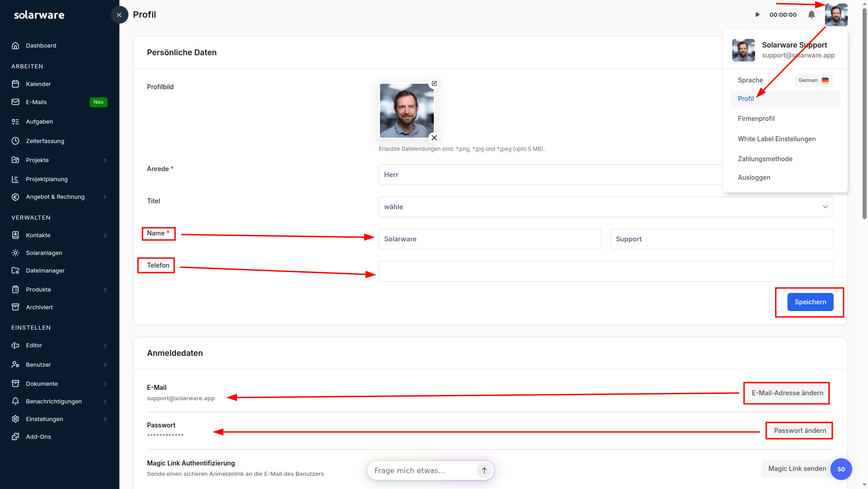Screen dimensions: 868x489
Task: Click the page vertical scrollbar
Action: (x=864, y=113)
